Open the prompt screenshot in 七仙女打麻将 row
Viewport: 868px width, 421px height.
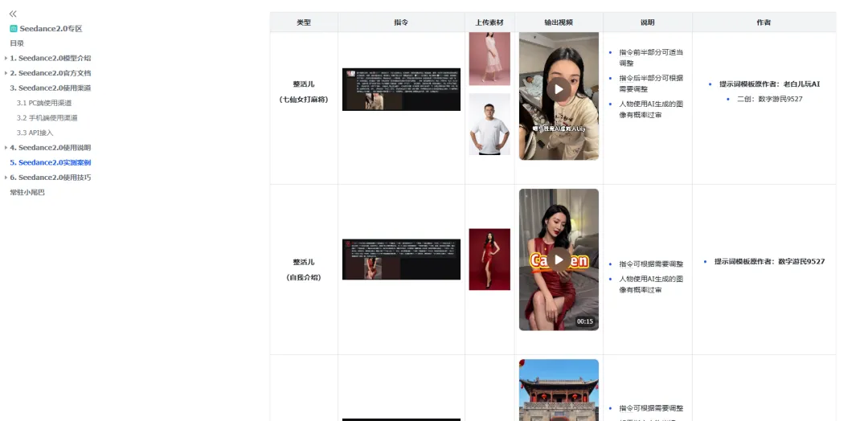click(x=401, y=90)
